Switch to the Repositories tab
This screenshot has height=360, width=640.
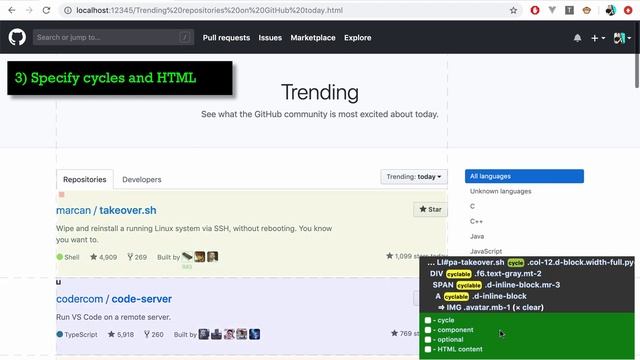coord(84,180)
